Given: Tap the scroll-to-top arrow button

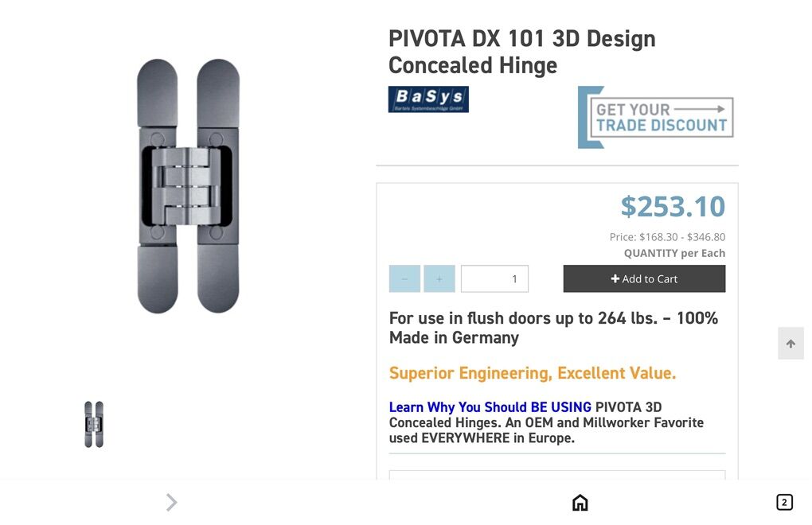Looking at the screenshot, I should click(x=791, y=343).
